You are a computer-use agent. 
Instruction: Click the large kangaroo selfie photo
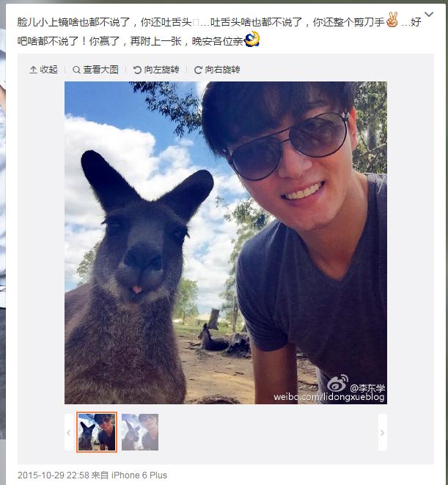pyautogui.click(x=226, y=243)
